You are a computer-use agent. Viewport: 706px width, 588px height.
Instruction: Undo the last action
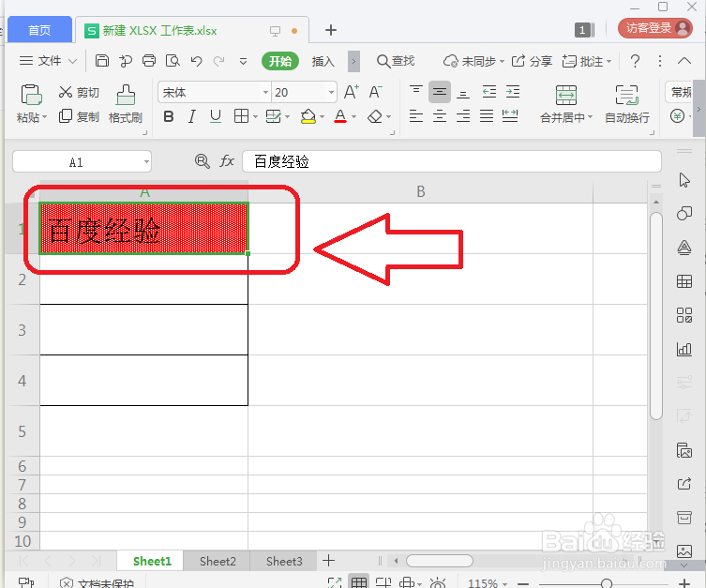click(196, 60)
